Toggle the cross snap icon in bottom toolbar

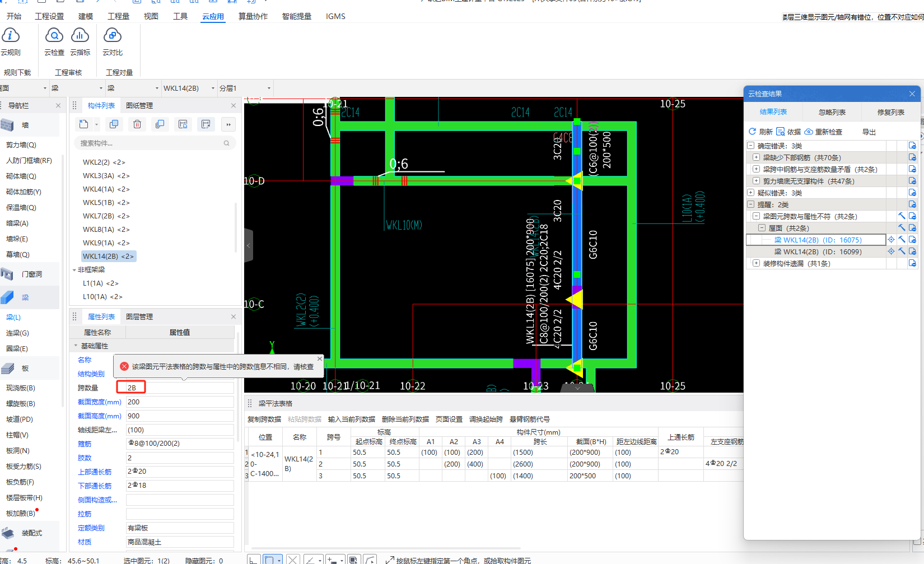click(292, 560)
